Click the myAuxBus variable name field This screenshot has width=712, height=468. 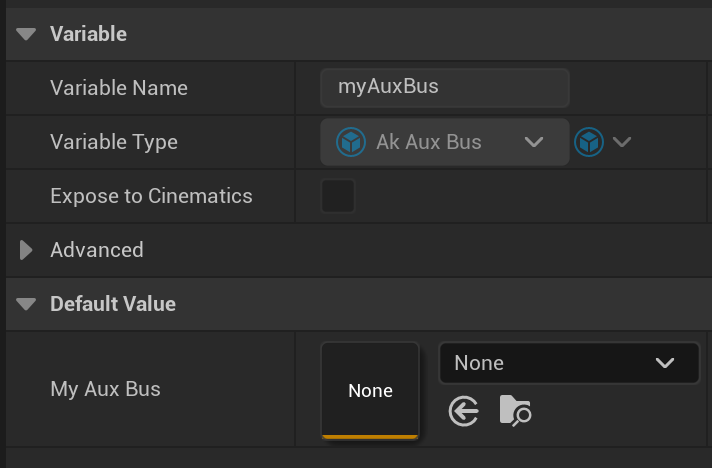(x=445, y=88)
